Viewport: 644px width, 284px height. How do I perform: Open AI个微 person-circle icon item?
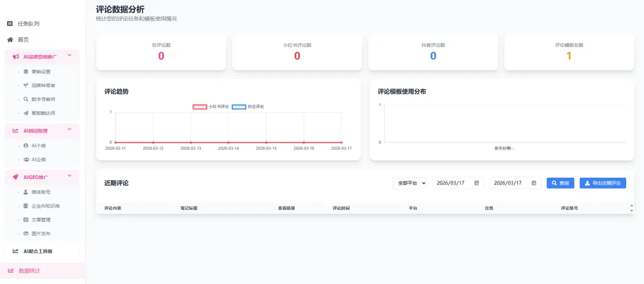(26, 146)
